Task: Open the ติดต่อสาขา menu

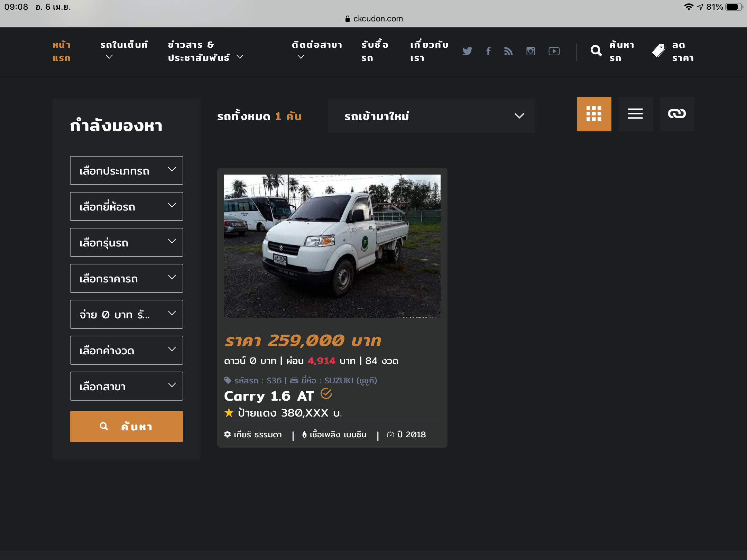Action: coord(316,50)
